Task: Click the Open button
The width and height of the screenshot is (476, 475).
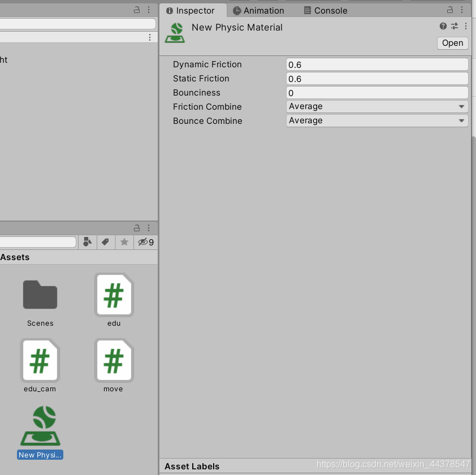Action: click(x=453, y=43)
